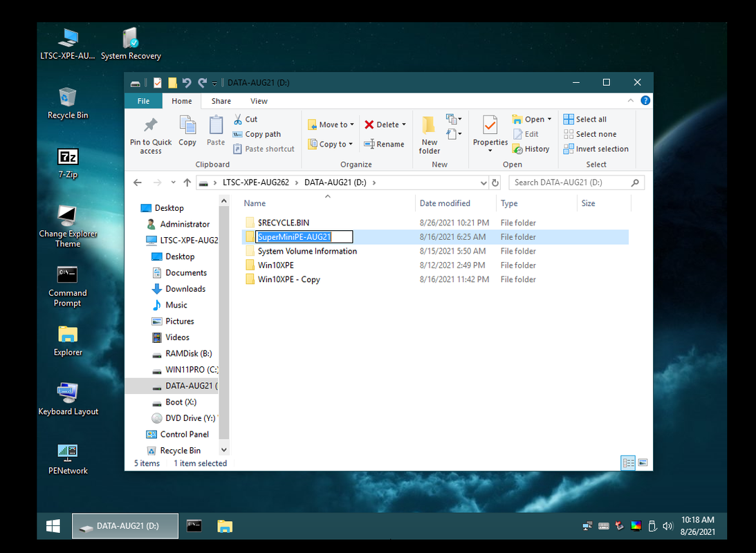Screen dimensions: 756x553
Task: Go up one folder level
Action: click(x=187, y=182)
